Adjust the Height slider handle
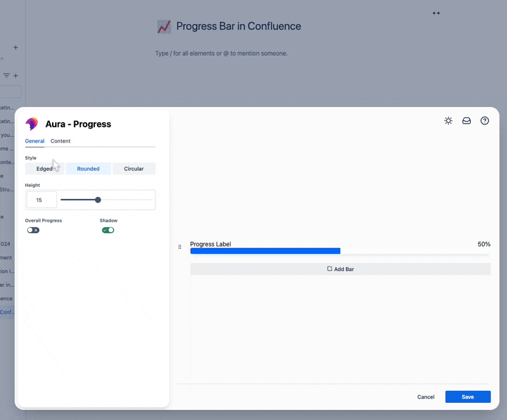Image resolution: width=507 pixels, height=420 pixels. (98, 200)
